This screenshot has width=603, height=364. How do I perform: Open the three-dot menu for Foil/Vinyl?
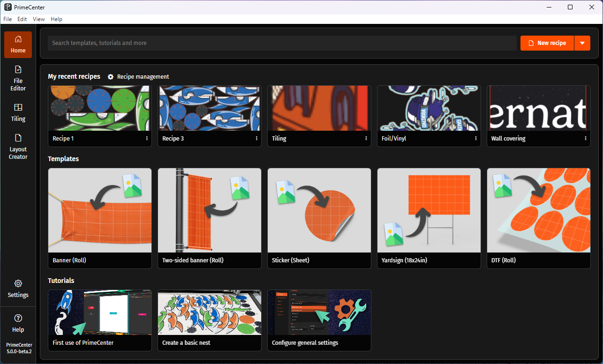(x=476, y=139)
